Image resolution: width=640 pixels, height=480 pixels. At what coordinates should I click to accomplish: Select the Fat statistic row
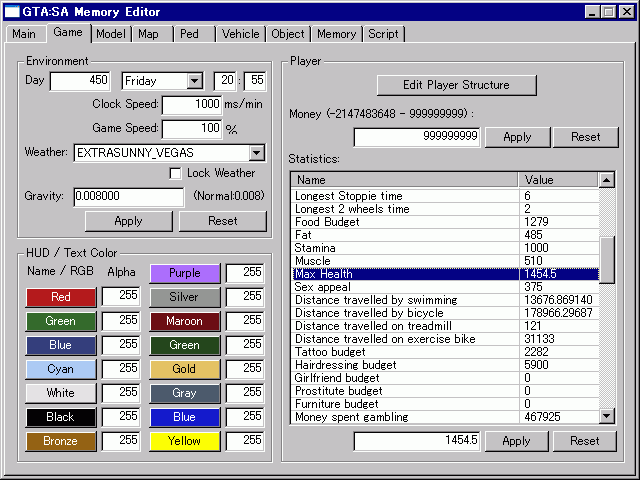click(x=446, y=235)
